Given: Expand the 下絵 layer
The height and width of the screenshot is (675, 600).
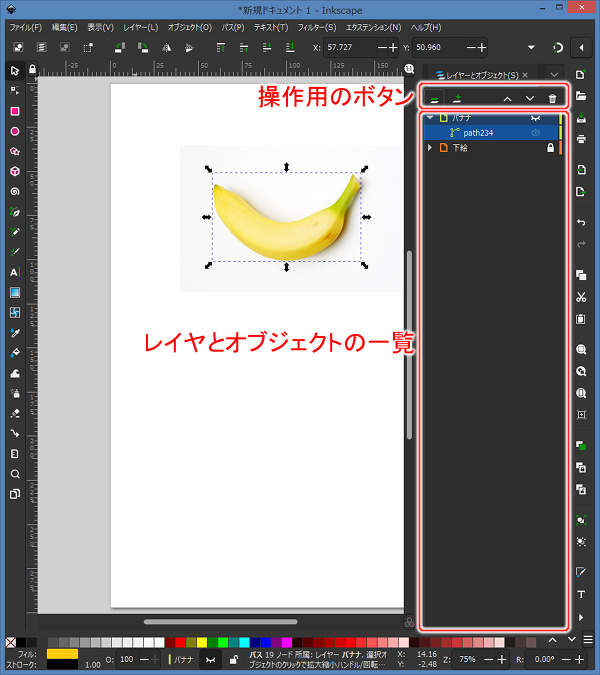Looking at the screenshot, I should 430,148.
